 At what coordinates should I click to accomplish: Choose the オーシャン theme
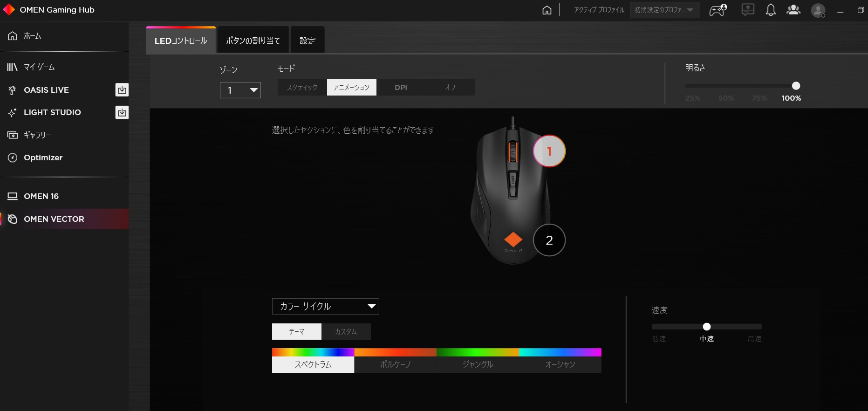(x=560, y=361)
